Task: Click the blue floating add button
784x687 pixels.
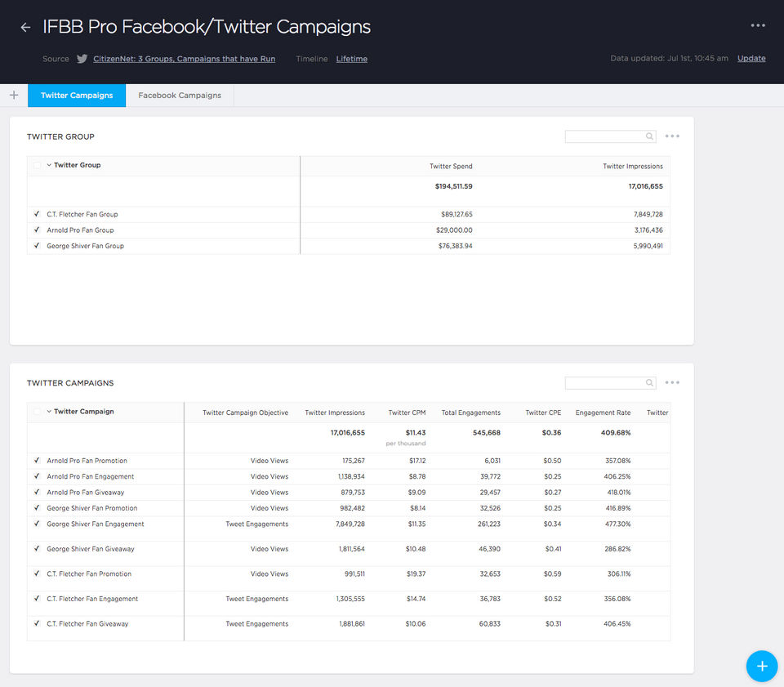Action: pos(761,666)
